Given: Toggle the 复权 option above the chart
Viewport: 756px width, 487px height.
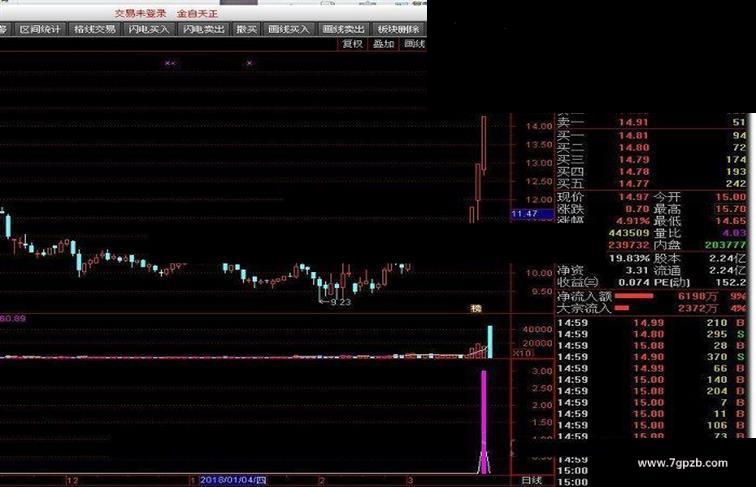Looking at the screenshot, I should (352, 44).
